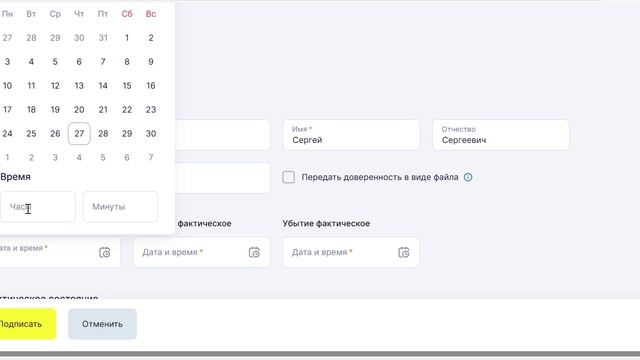Open calendar icon in Убытие фактическое field
The height and width of the screenshot is (360, 640).
point(404,253)
